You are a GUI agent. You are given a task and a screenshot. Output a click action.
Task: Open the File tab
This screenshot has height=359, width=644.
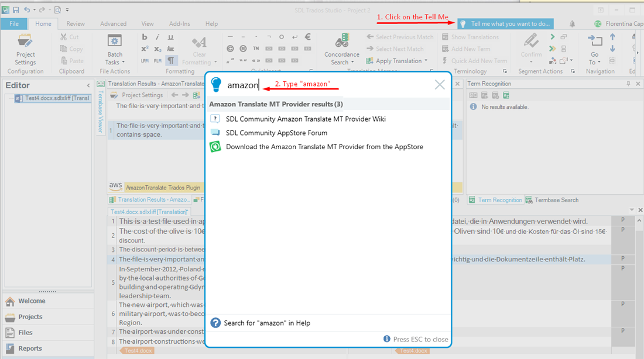(14, 24)
